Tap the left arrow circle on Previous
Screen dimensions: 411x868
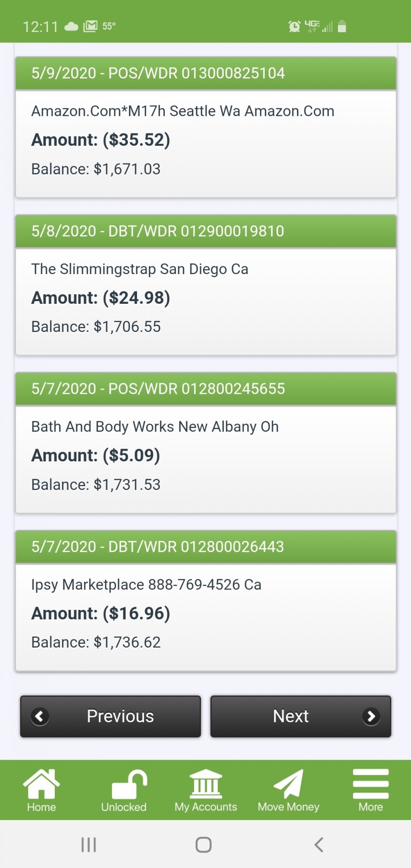[40, 716]
